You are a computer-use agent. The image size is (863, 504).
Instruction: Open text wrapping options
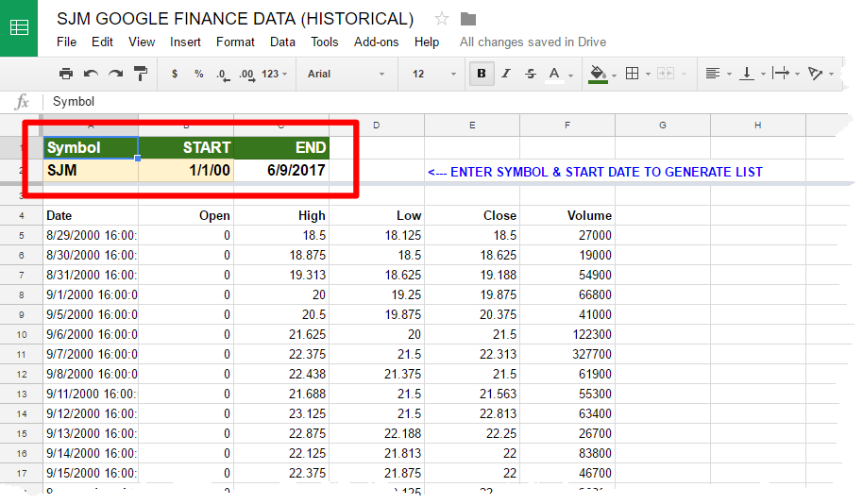click(x=781, y=74)
